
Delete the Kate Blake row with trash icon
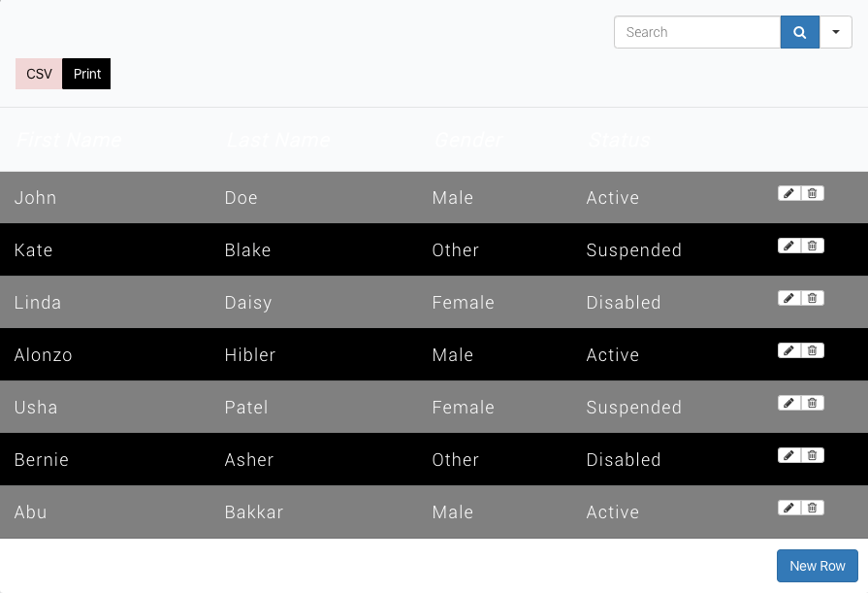tap(813, 246)
